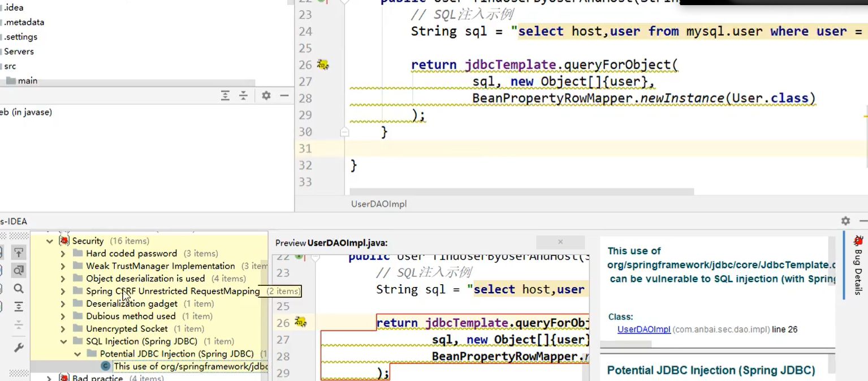Click the class icon beside 'This use of org/springframework'

click(105, 366)
